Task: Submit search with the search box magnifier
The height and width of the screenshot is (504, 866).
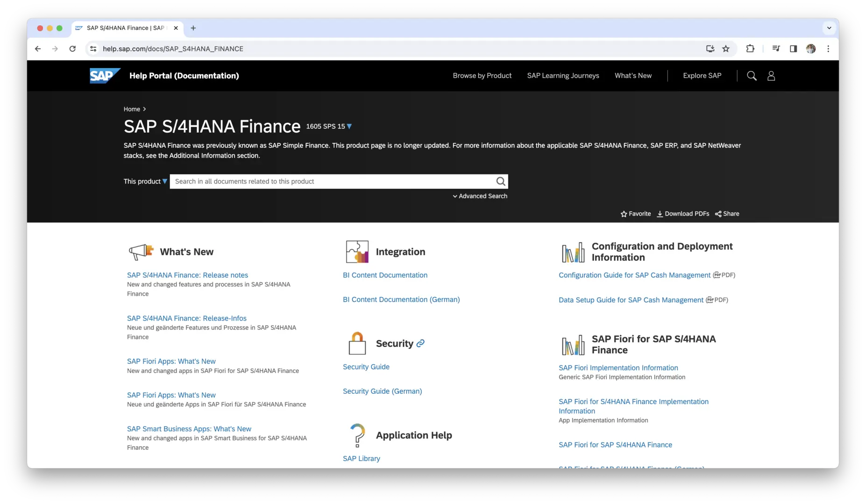Action: (x=500, y=182)
